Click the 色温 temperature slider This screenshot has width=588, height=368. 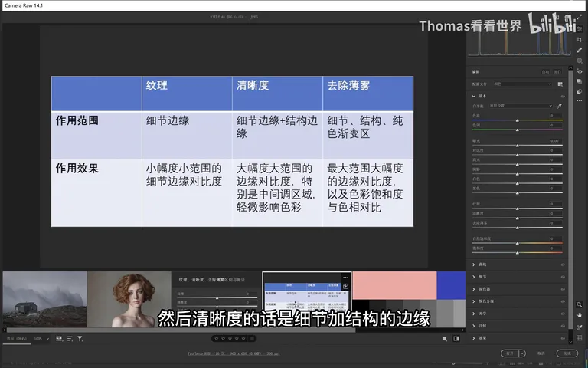[x=517, y=120]
